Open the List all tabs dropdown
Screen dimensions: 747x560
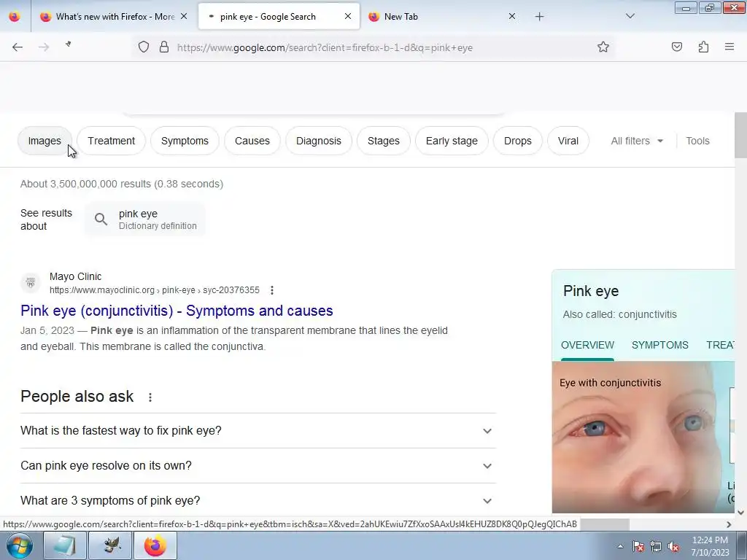click(x=630, y=16)
